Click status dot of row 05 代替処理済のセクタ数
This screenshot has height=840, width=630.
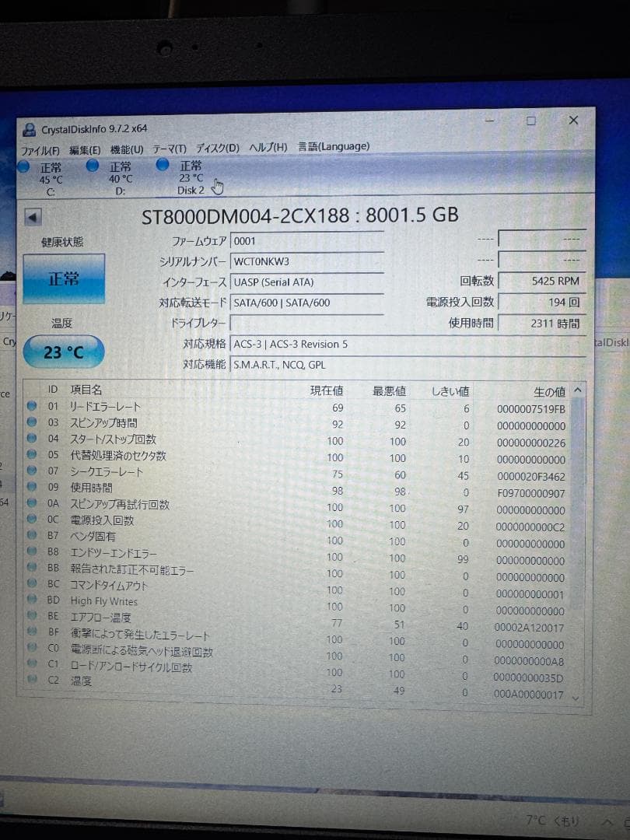click(x=32, y=453)
